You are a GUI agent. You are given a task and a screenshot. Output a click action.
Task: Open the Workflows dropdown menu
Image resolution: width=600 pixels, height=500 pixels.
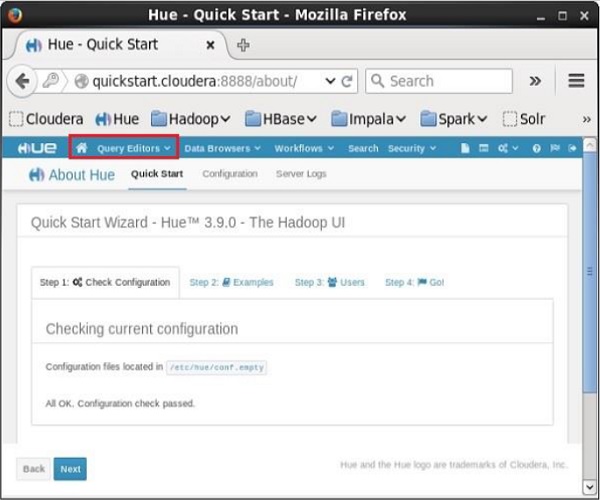click(303, 148)
